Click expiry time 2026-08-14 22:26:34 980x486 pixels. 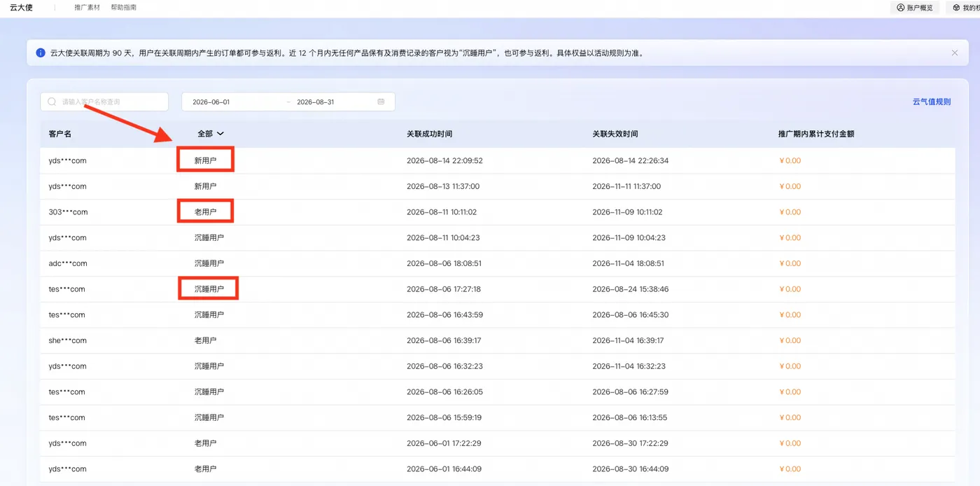click(x=630, y=160)
